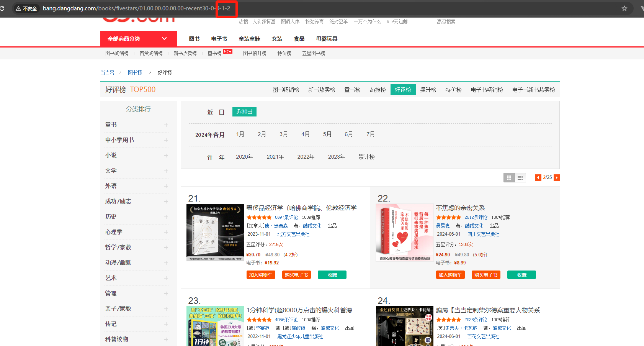Open 图书 in top navigation
This screenshot has width=644, height=346.
click(194, 39)
